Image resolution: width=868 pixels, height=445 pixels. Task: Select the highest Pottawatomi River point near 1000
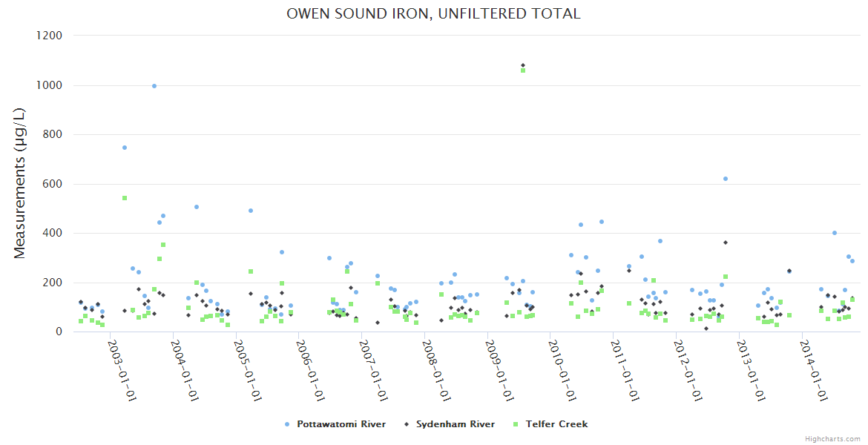[x=154, y=86]
